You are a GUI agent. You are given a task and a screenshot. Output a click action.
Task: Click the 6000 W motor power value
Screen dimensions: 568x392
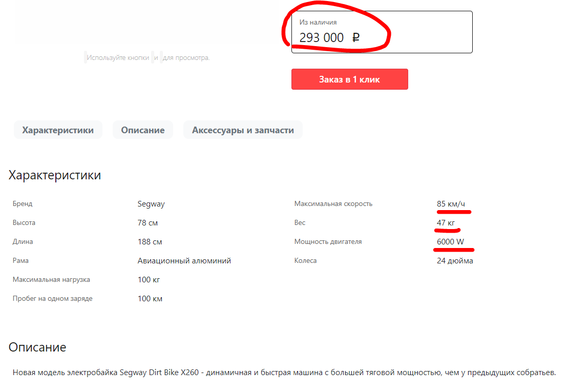click(x=450, y=242)
